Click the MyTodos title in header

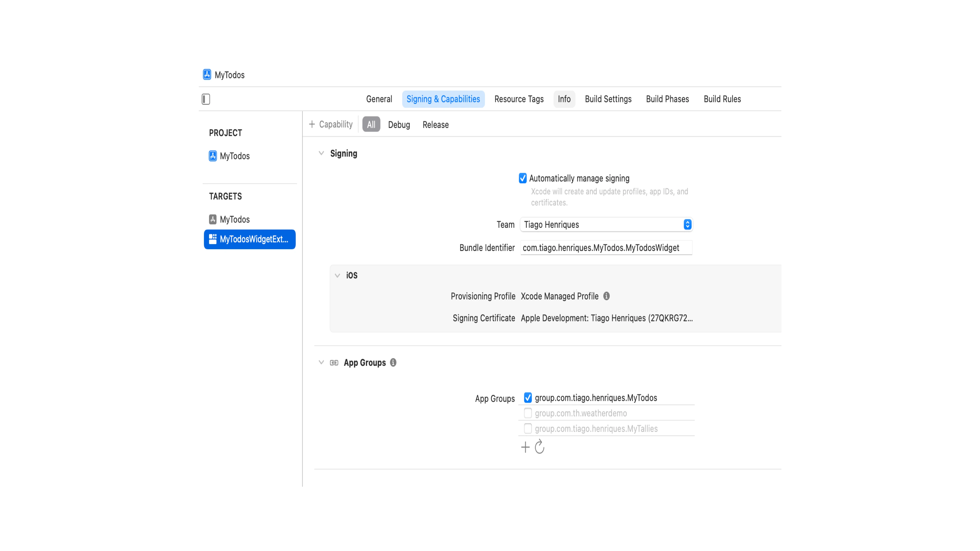coord(229,75)
